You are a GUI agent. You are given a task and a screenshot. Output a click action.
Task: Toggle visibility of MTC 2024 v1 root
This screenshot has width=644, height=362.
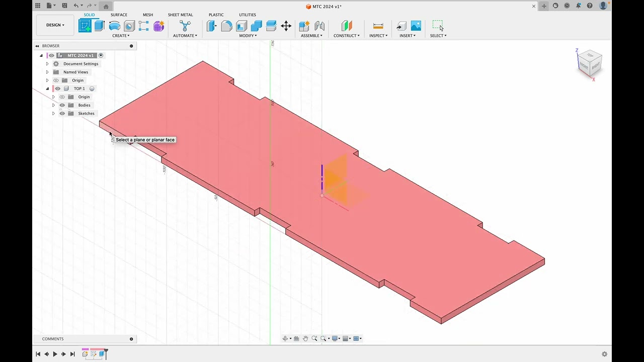51,55
